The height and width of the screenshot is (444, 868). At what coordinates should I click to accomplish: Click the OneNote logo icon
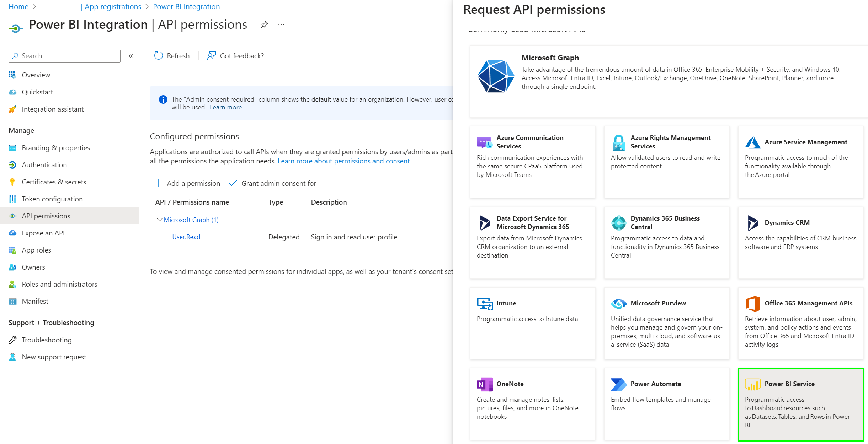click(x=485, y=384)
